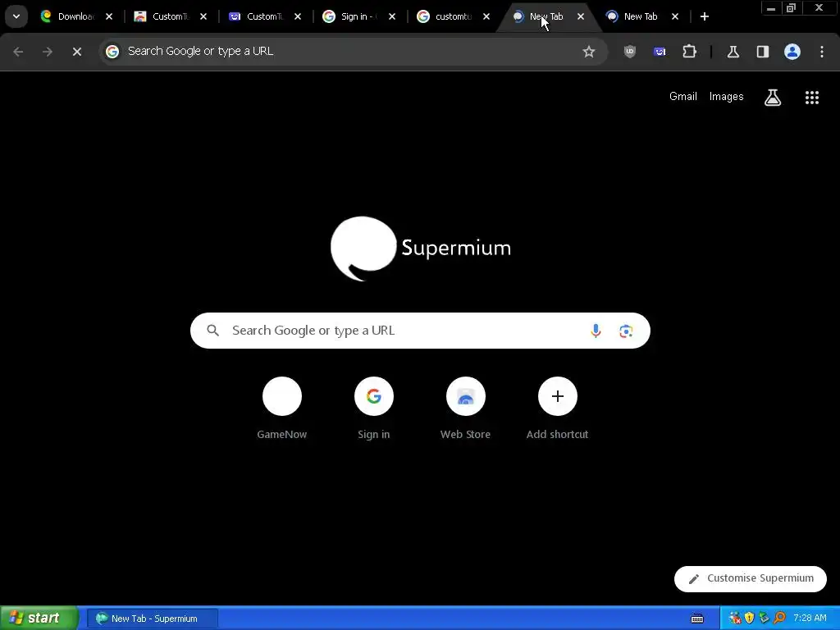
Task: Click the Supermium logo
Action: coord(421,249)
